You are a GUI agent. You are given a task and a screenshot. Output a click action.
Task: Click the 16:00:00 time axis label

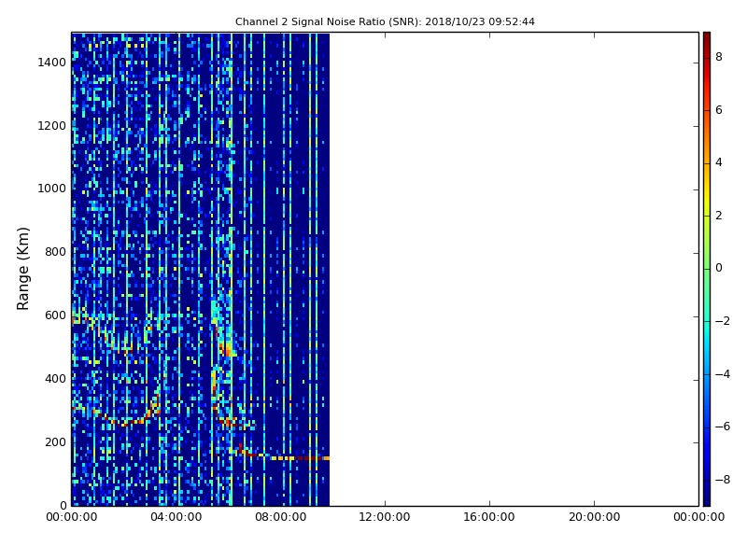click(489, 517)
